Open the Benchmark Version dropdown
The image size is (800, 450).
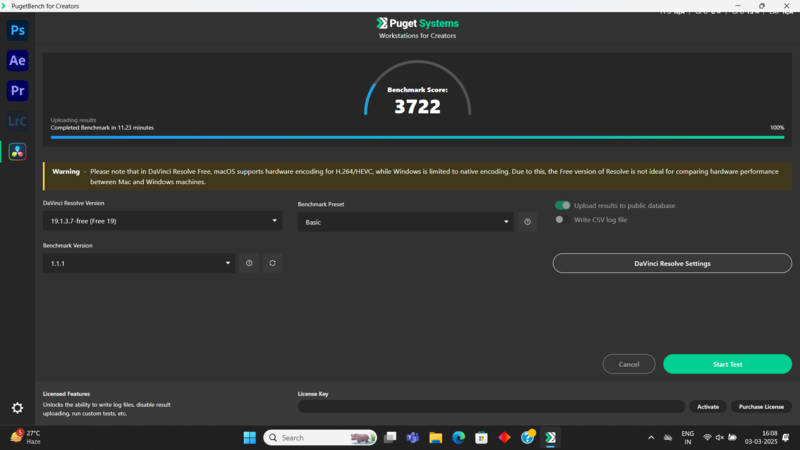click(139, 263)
